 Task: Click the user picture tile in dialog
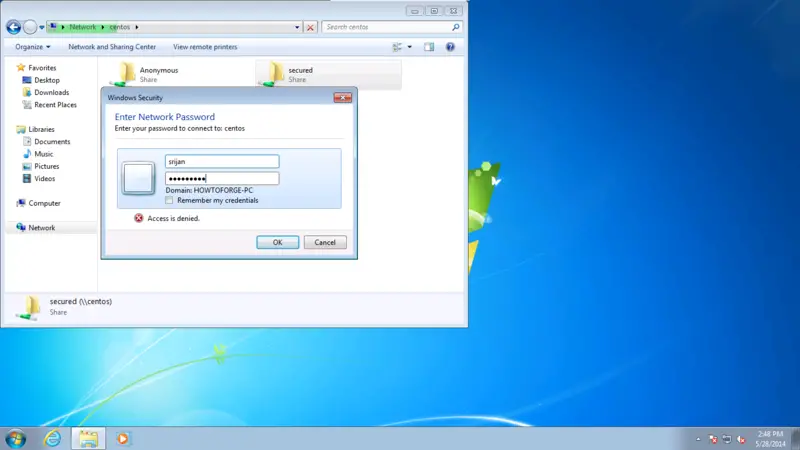(x=138, y=178)
